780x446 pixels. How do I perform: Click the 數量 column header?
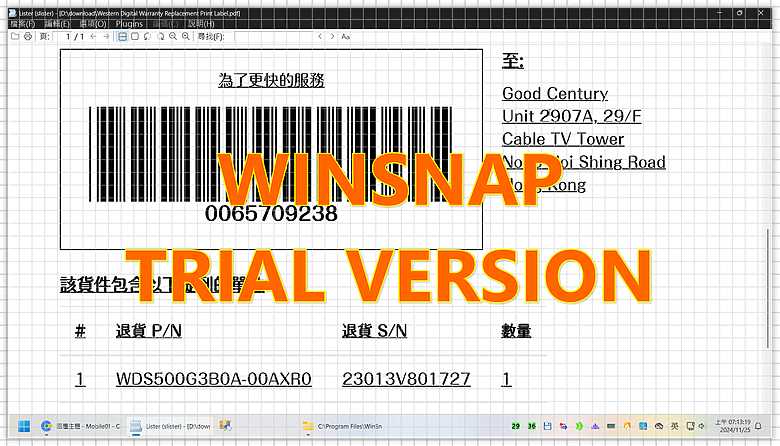(x=516, y=331)
